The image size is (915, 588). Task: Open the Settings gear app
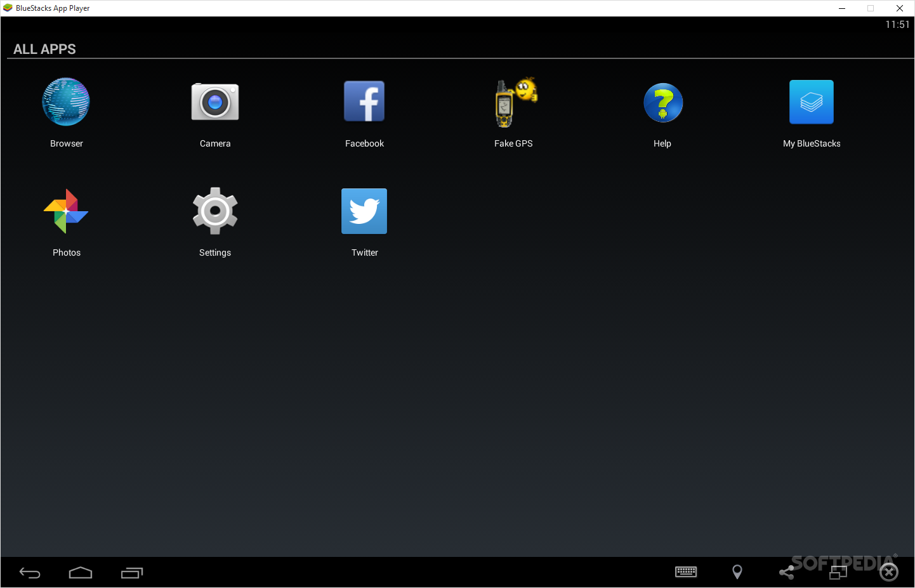click(x=215, y=211)
